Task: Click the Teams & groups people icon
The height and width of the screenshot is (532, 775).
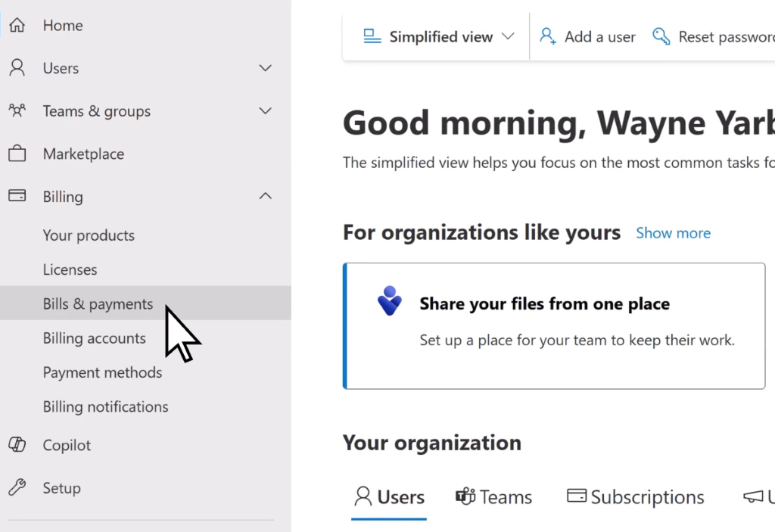Action: (17, 110)
